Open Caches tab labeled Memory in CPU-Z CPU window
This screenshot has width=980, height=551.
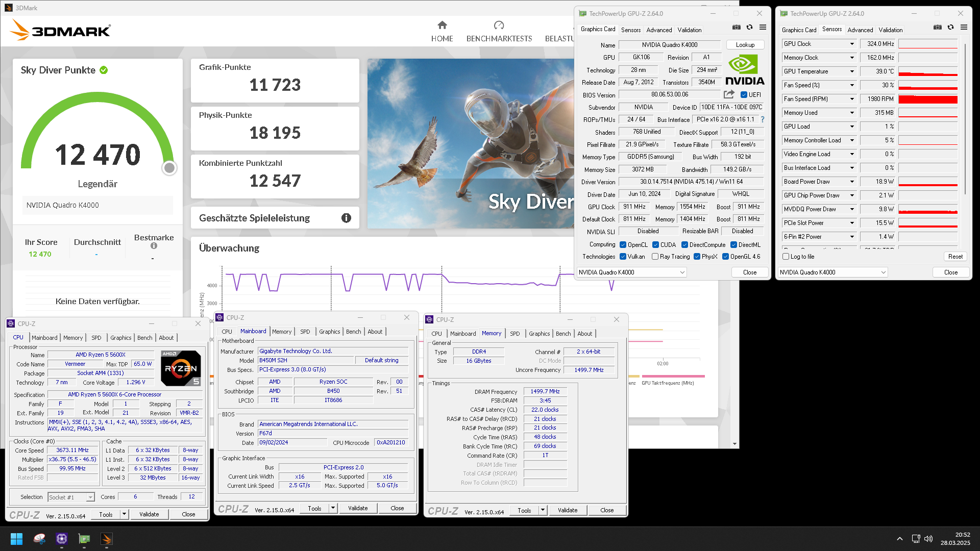(72, 338)
